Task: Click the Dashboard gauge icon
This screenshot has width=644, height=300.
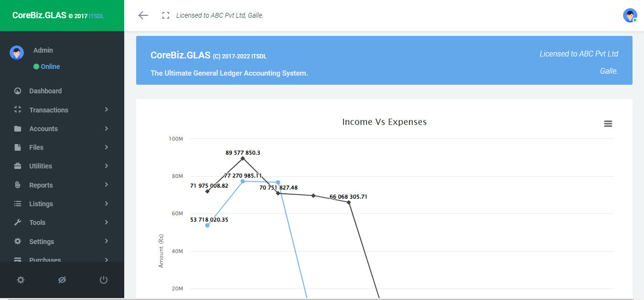Action: (x=18, y=91)
